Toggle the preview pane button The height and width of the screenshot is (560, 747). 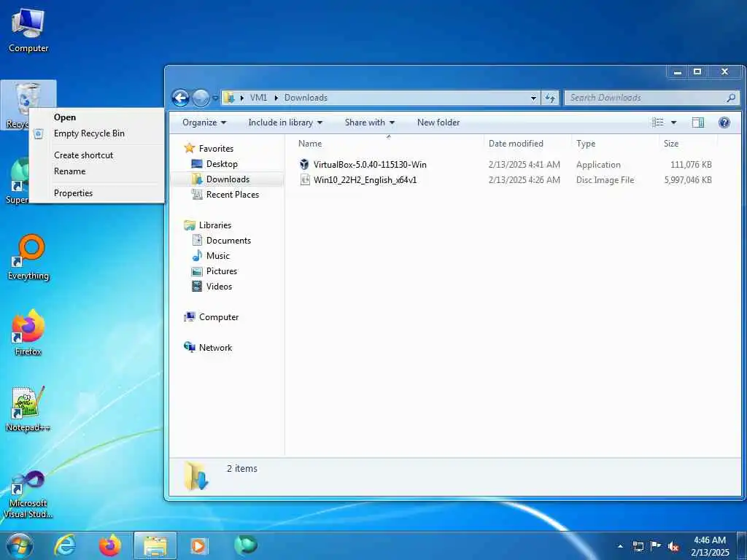click(698, 122)
